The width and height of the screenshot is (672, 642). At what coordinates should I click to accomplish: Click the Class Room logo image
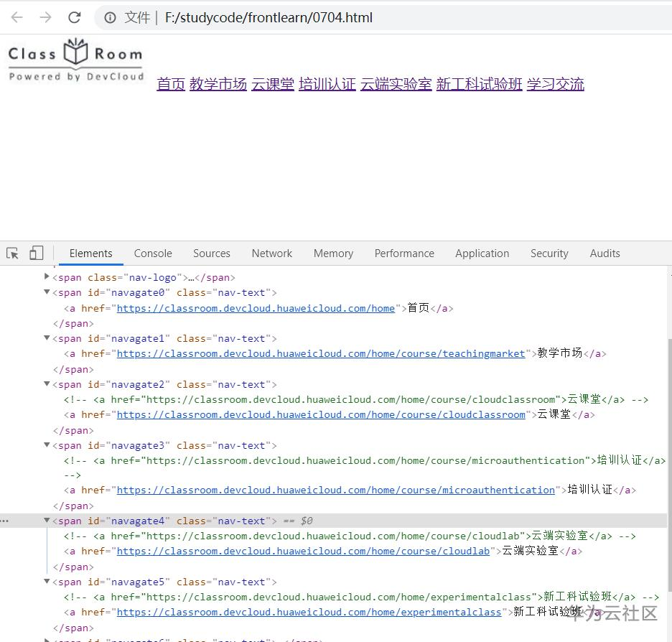76,60
